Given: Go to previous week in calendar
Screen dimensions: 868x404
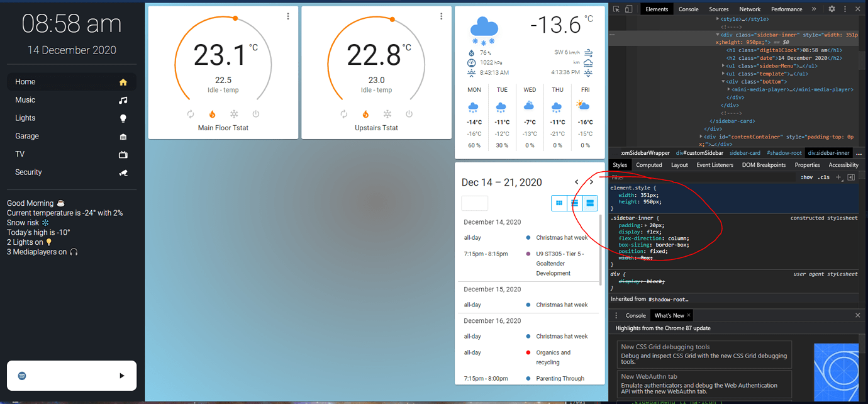Looking at the screenshot, I should pos(577,182).
